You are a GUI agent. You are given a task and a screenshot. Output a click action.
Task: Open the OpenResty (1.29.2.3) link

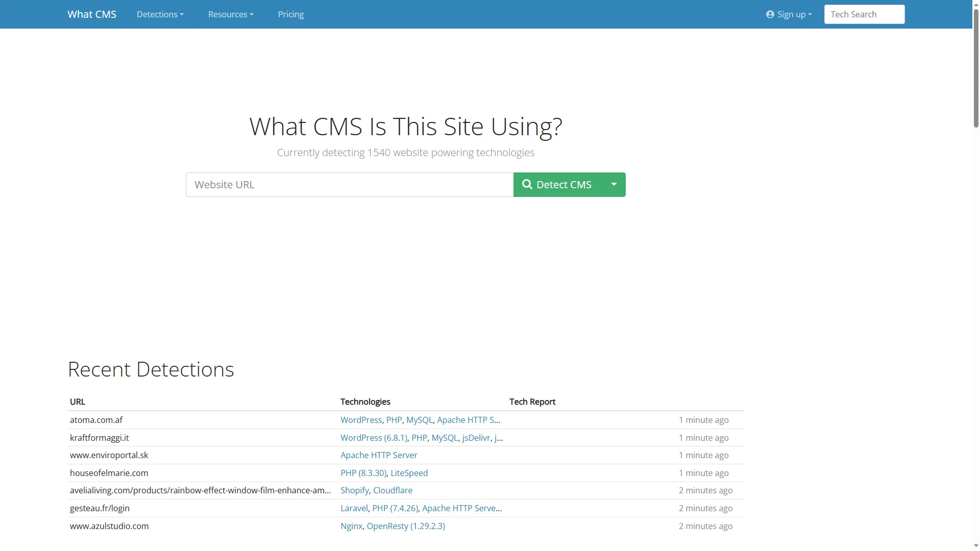tap(406, 526)
